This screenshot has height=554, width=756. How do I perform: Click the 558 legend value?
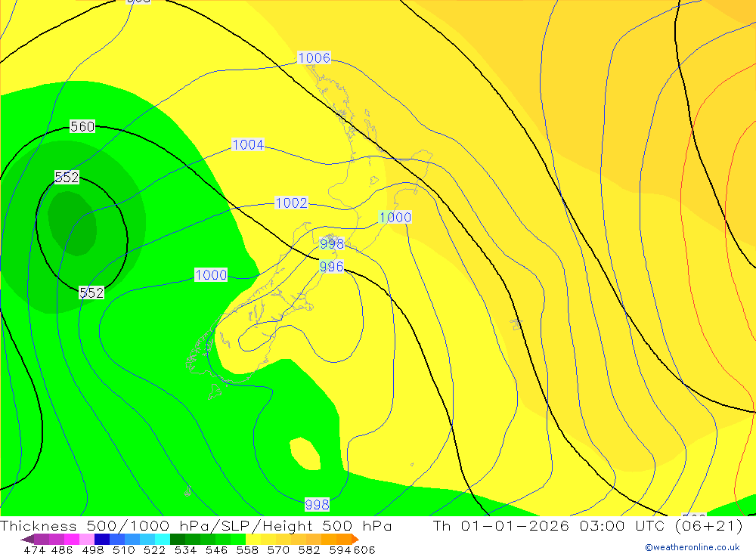[247, 549]
